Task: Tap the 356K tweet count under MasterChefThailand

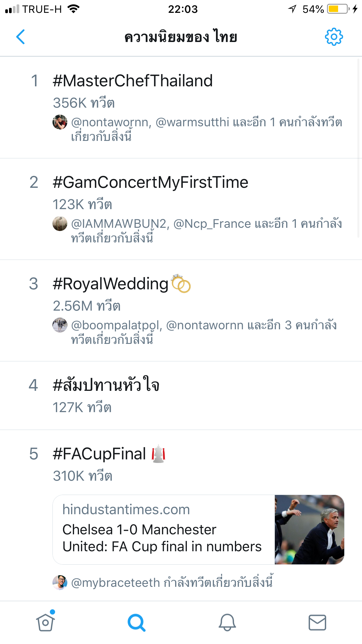Action: click(84, 103)
